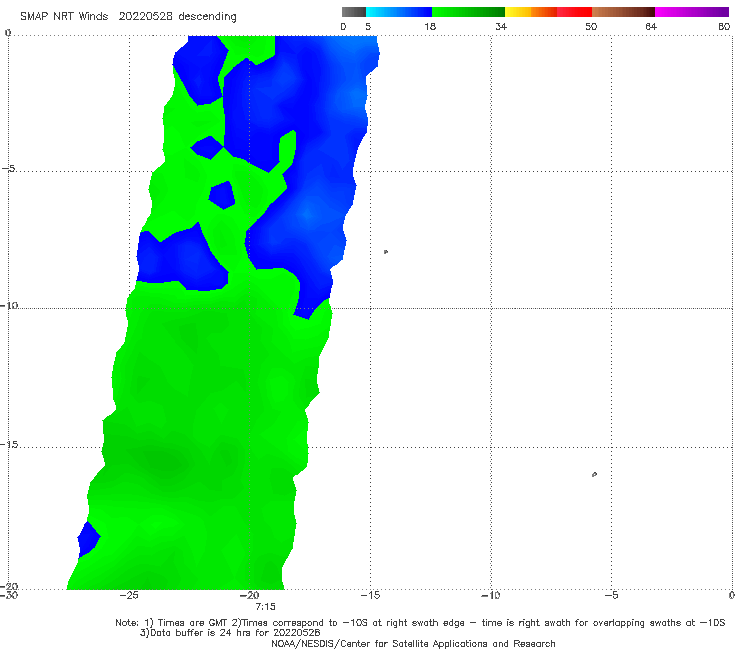Click the yellow-orange segment of the color bar
The height and width of the screenshot is (650, 740).
pyautogui.click(x=531, y=12)
